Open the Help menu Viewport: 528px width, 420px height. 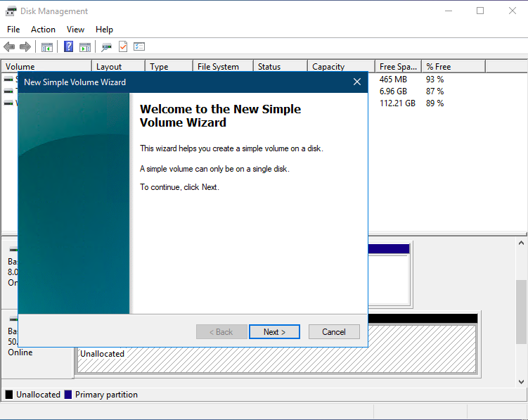coord(104,30)
